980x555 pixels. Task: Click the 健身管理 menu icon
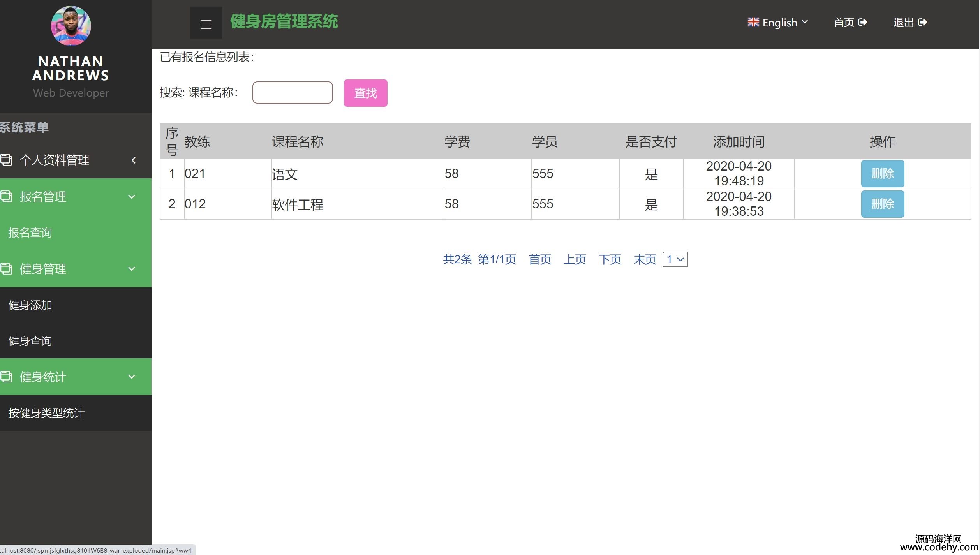coord(6,269)
